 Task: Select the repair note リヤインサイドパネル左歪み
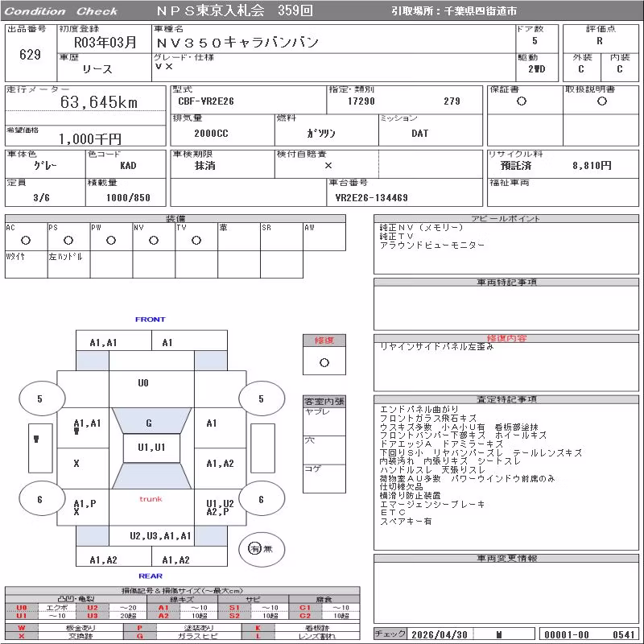(x=436, y=347)
